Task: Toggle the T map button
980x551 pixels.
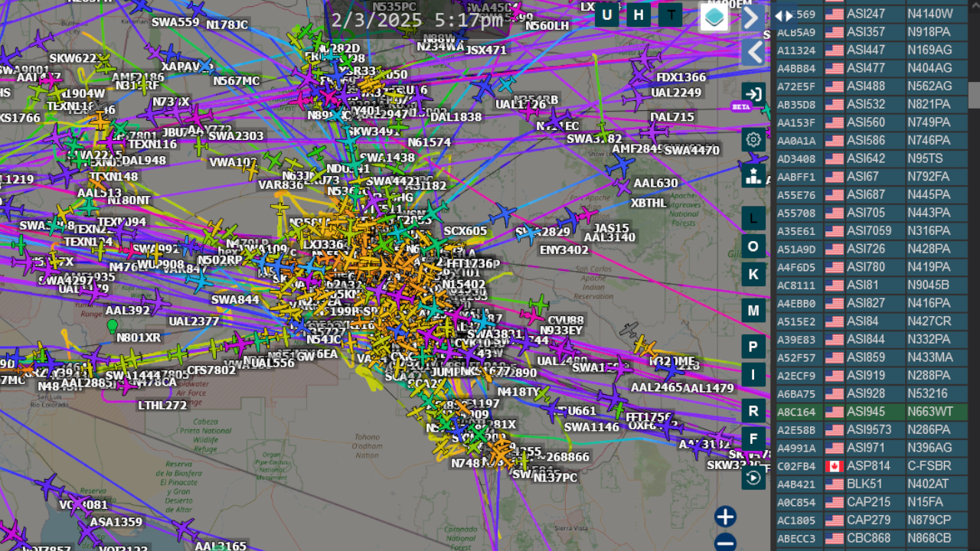Action: tap(671, 15)
